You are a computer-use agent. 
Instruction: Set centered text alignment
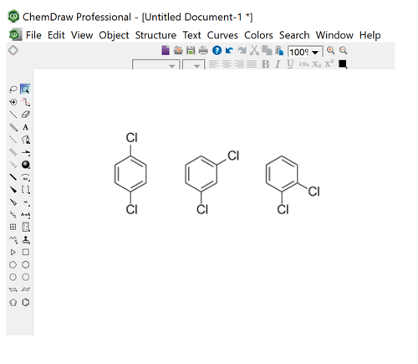[226, 64]
